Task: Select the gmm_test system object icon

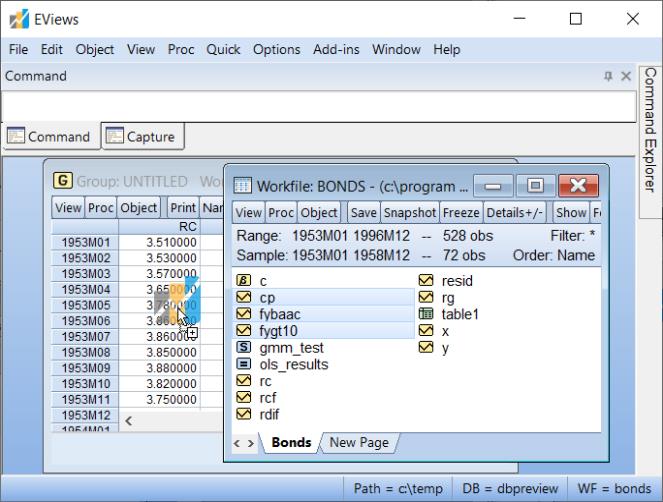Action: tap(243, 348)
